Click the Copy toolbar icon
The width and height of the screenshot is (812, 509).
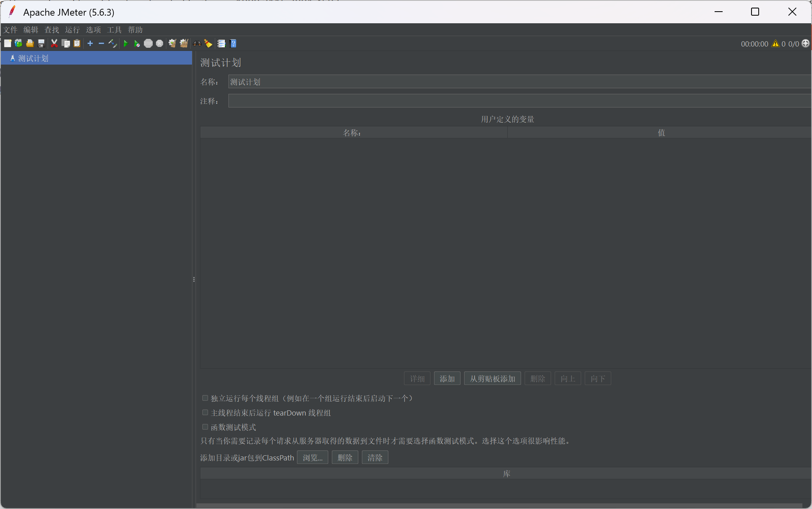click(x=66, y=43)
